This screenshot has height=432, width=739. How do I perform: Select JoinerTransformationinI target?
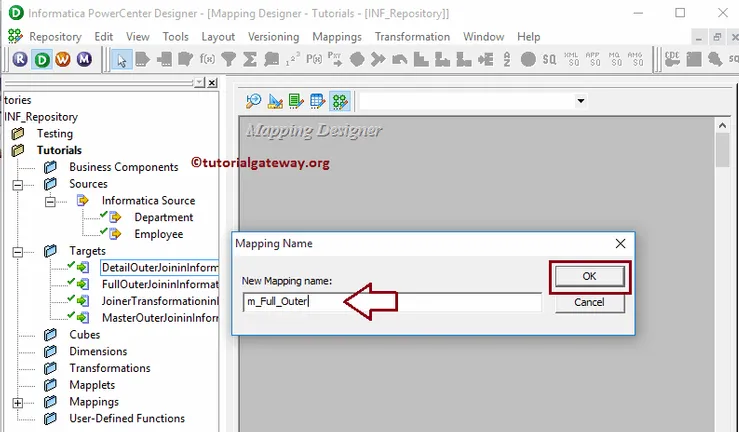coord(160,302)
